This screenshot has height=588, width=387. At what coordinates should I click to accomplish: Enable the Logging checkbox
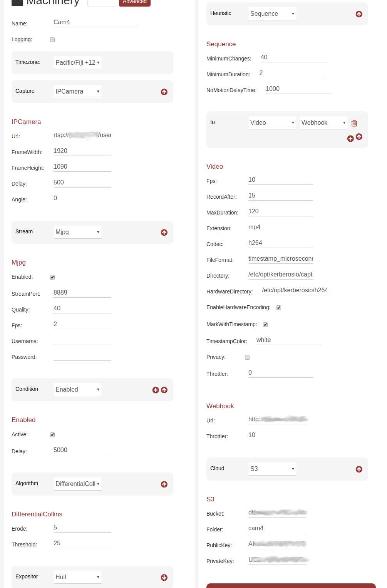(x=52, y=39)
